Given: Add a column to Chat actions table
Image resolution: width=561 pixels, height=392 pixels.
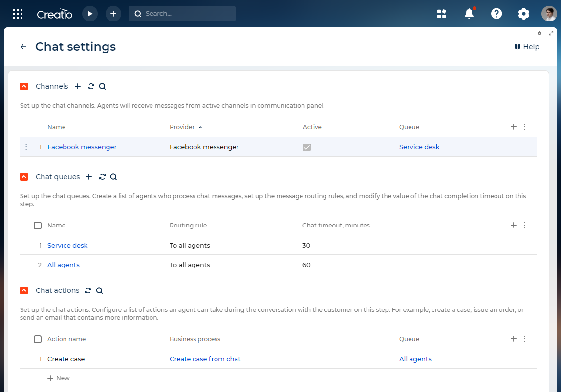Looking at the screenshot, I should coord(514,339).
